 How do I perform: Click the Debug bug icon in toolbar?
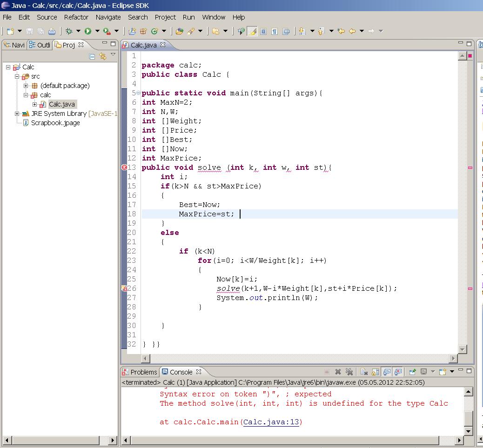point(69,31)
